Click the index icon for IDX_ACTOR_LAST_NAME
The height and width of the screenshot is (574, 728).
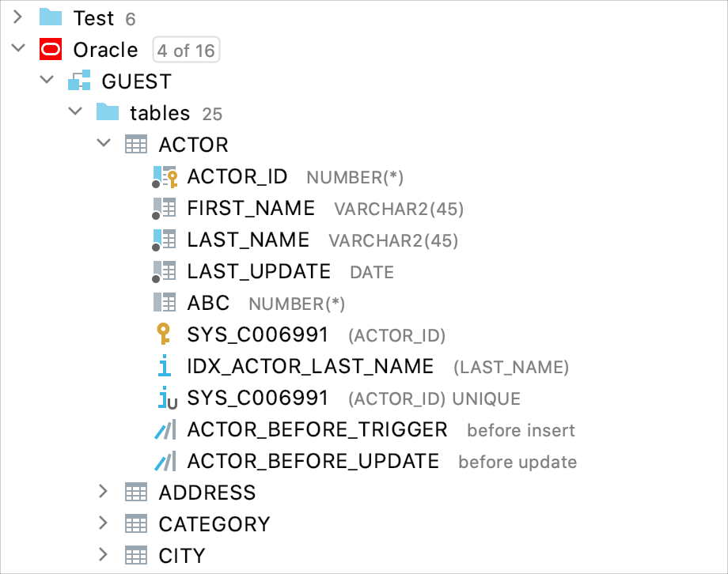[x=164, y=366]
